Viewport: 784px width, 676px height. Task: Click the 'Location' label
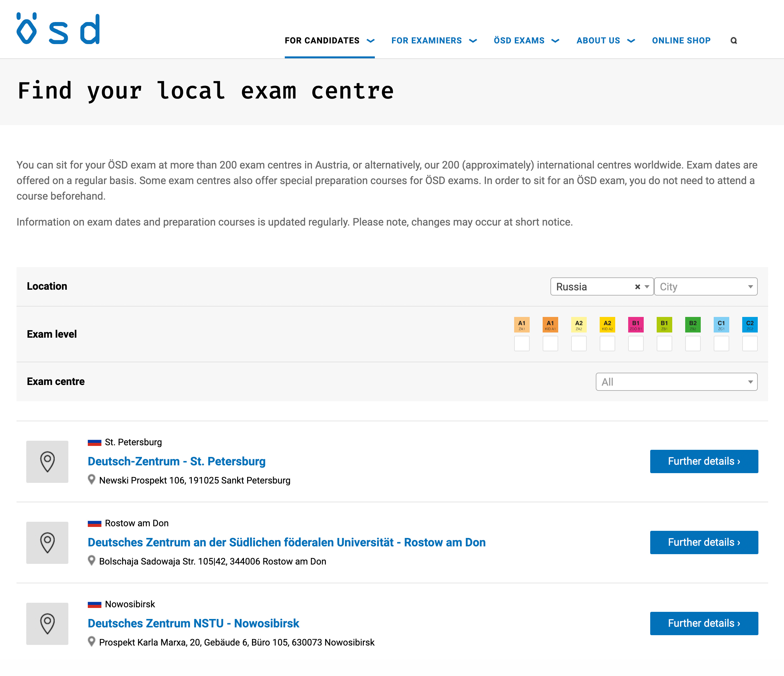tap(47, 286)
